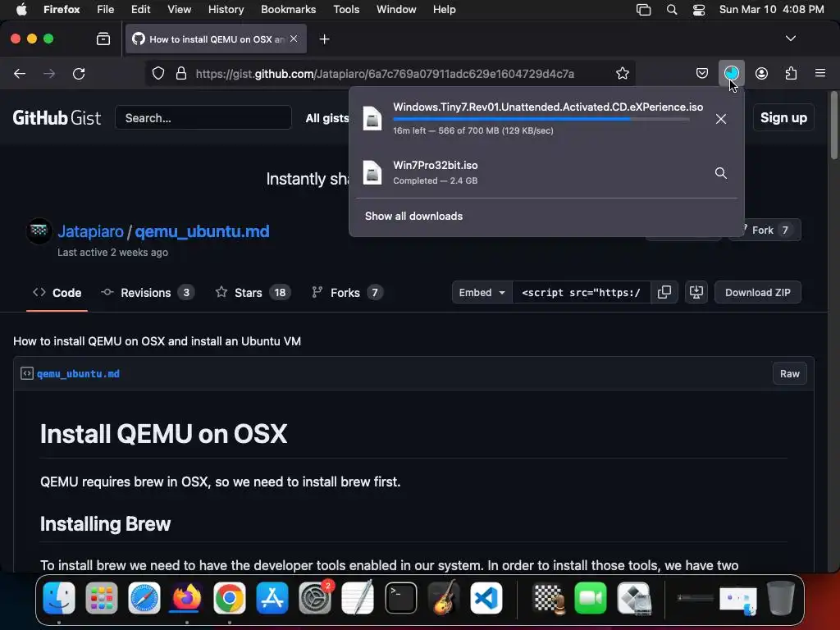This screenshot has width=840, height=630.
Task: Click the save gist to desktop icon
Action: click(x=696, y=292)
